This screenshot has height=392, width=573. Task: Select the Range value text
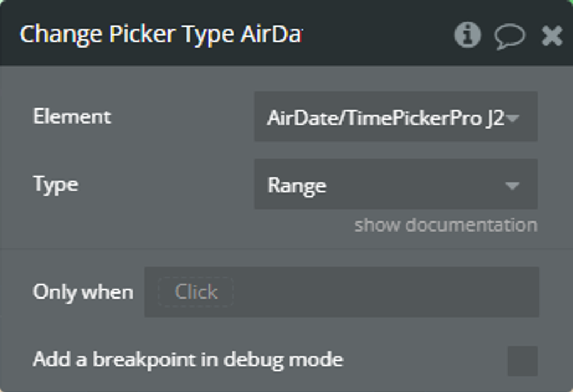297,186
